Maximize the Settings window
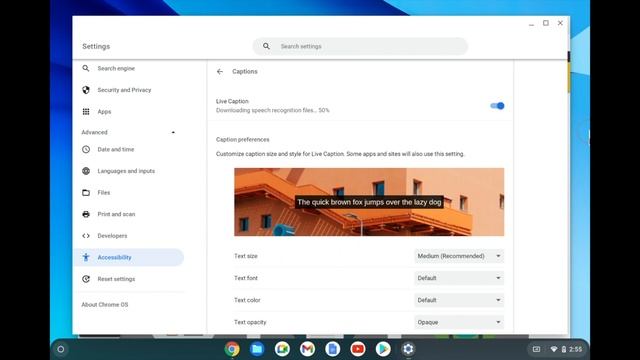The height and width of the screenshot is (360, 640). 546,23
